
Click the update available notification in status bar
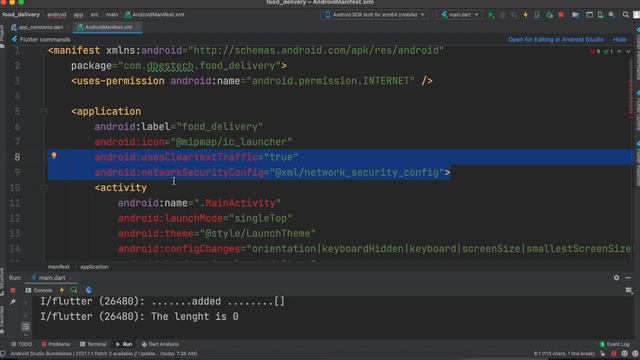pos(104,354)
